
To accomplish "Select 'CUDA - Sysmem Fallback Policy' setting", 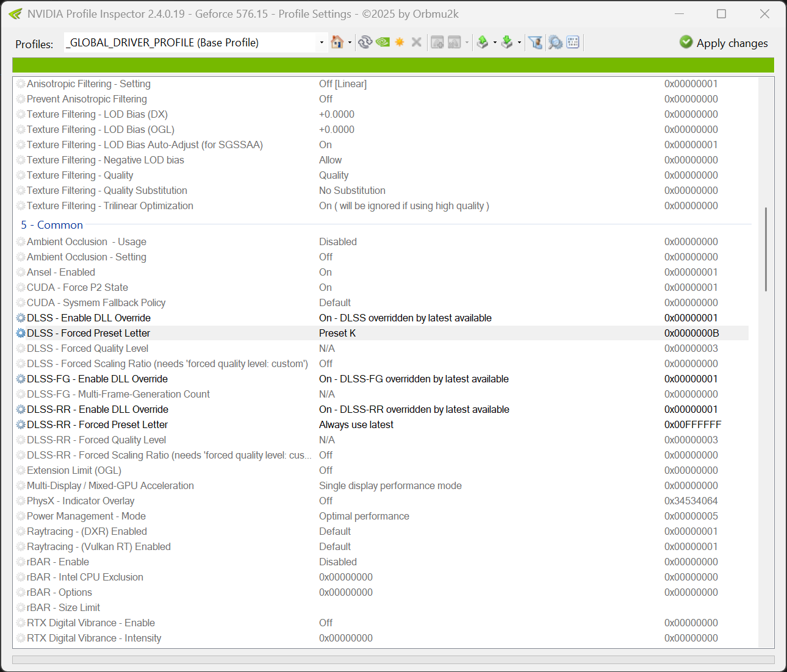I will pyautogui.click(x=382, y=302).
